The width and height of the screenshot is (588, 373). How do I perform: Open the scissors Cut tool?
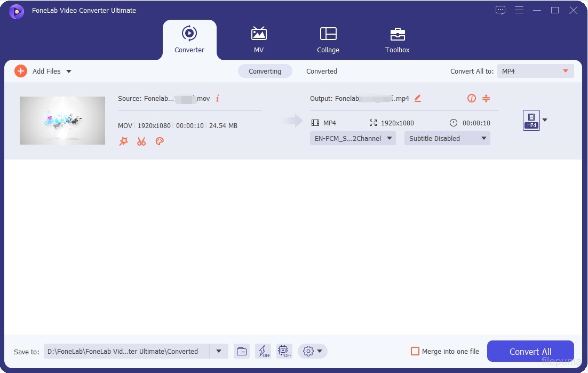[141, 141]
